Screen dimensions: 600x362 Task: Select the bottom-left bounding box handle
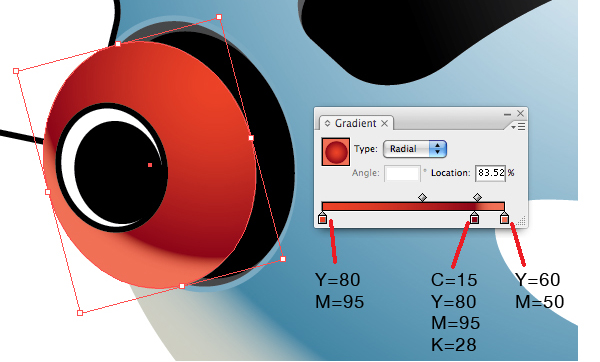(x=80, y=313)
